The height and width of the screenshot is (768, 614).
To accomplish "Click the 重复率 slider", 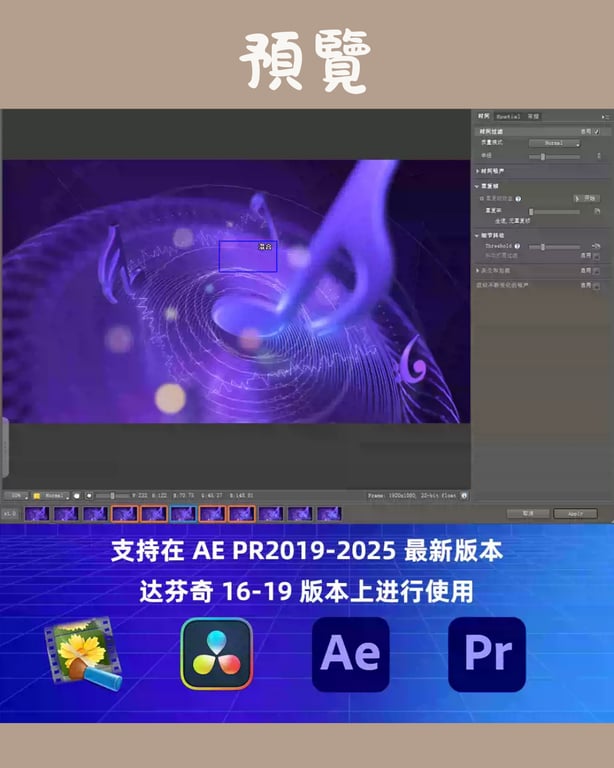I will pyautogui.click(x=554, y=212).
